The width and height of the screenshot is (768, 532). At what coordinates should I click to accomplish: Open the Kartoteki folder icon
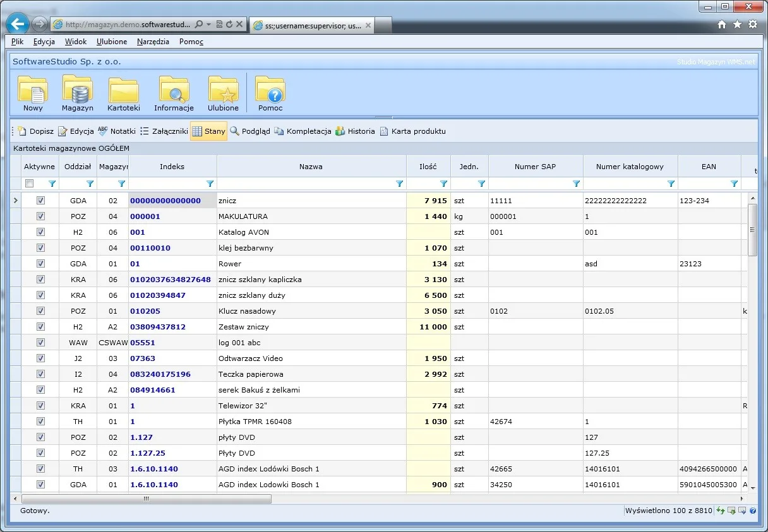pyautogui.click(x=124, y=90)
